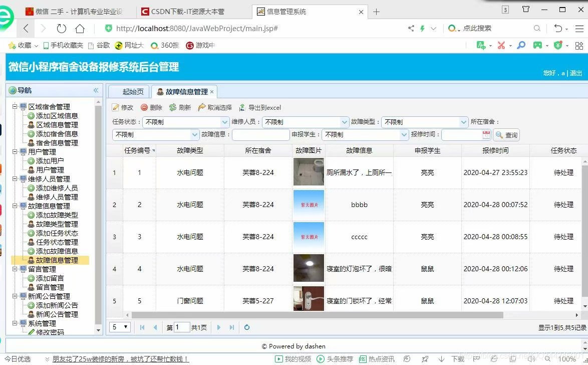This screenshot has width=588, height=365.
Task: Click the search magnifier in browser search box
Action: click(537, 28)
